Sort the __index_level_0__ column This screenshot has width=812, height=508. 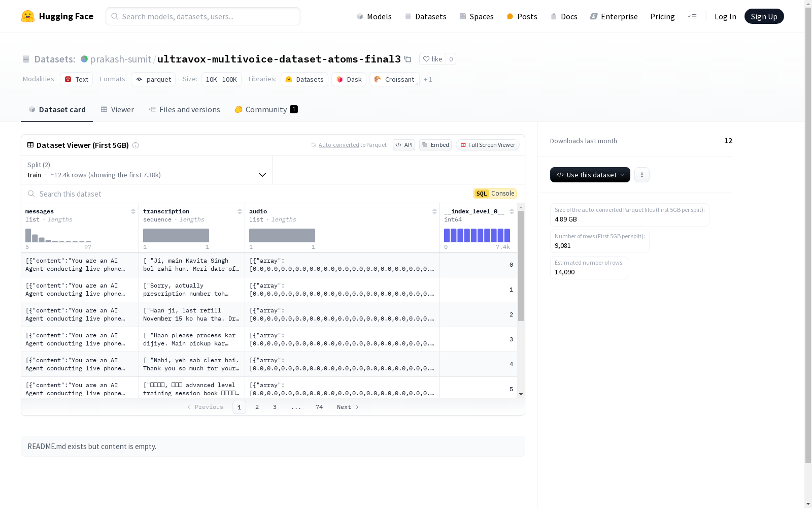click(x=512, y=211)
